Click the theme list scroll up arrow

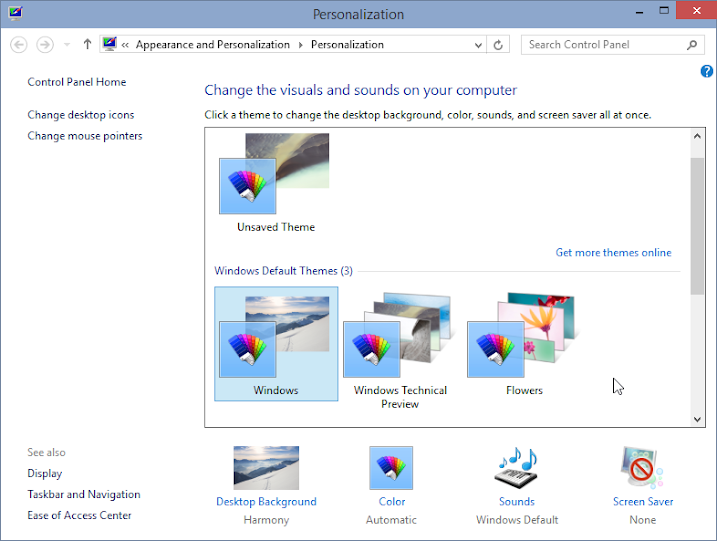[x=697, y=136]
